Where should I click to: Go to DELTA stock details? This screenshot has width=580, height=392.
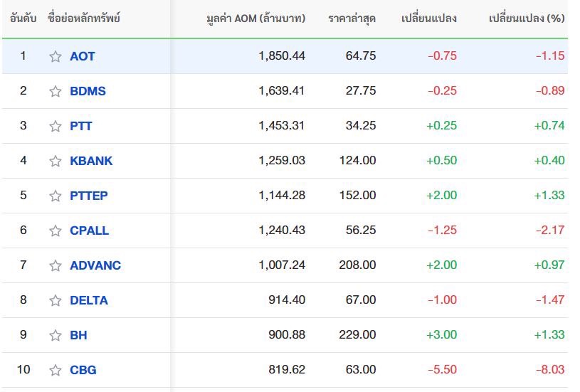tap(89, 300)
